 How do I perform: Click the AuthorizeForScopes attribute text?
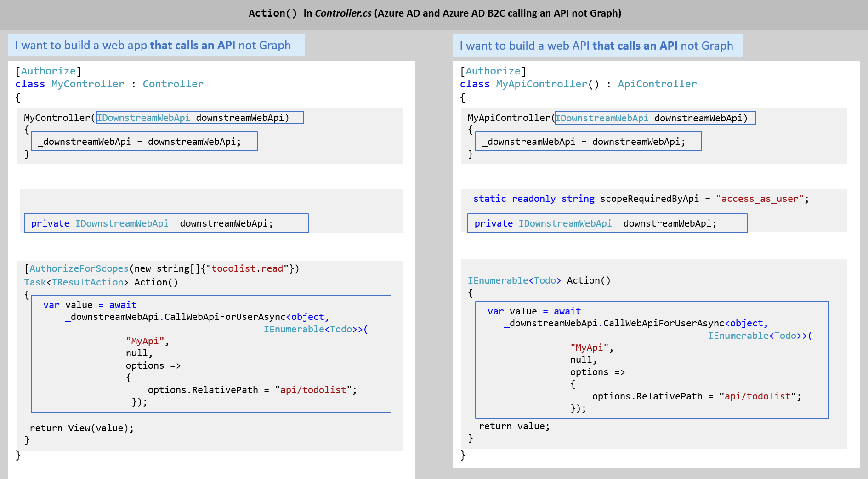pos(79,268)
